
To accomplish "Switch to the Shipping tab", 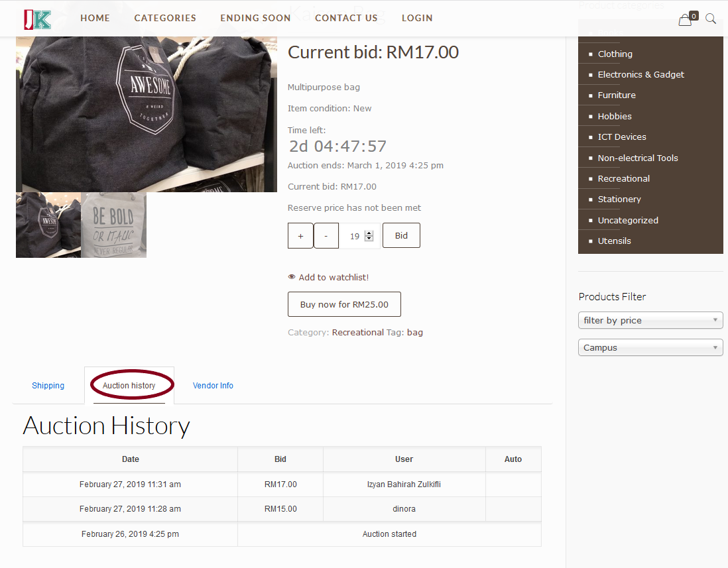I will point(48,386).
